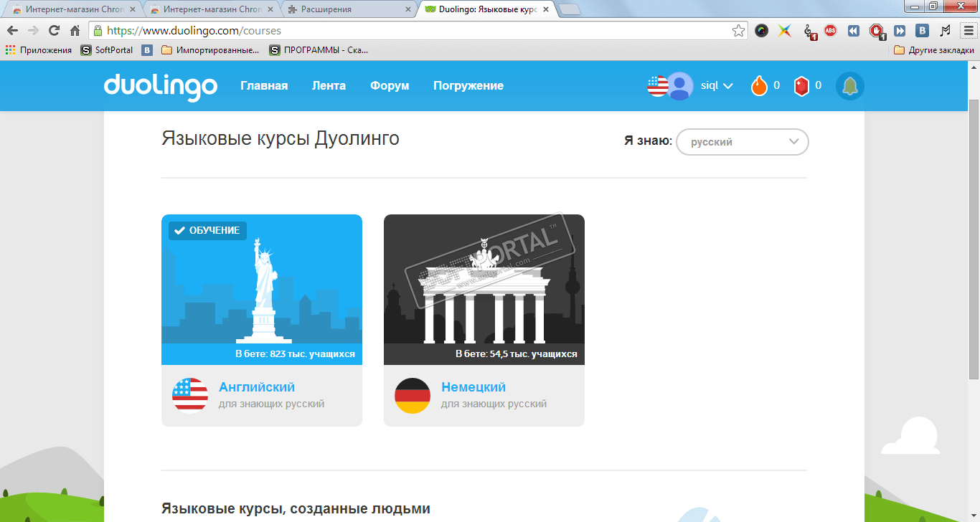Click the Языковые курсы Дуолинго heading

(281, 138)
